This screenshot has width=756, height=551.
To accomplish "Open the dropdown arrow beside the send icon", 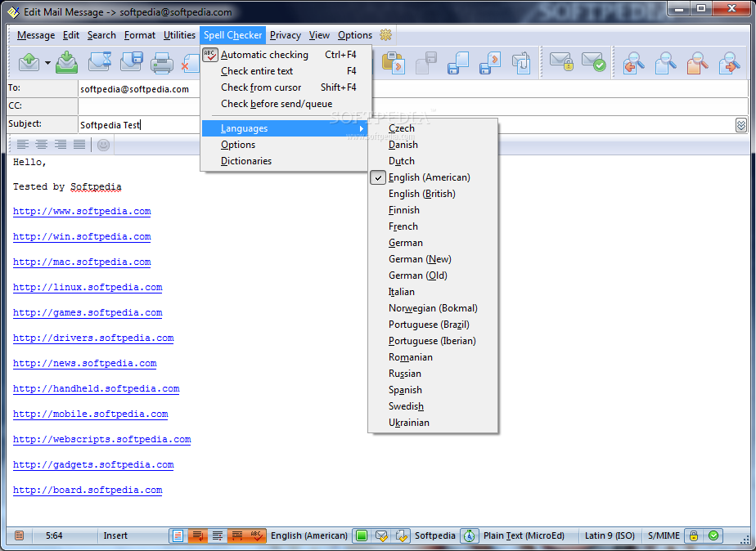I will tap(47, 63).
